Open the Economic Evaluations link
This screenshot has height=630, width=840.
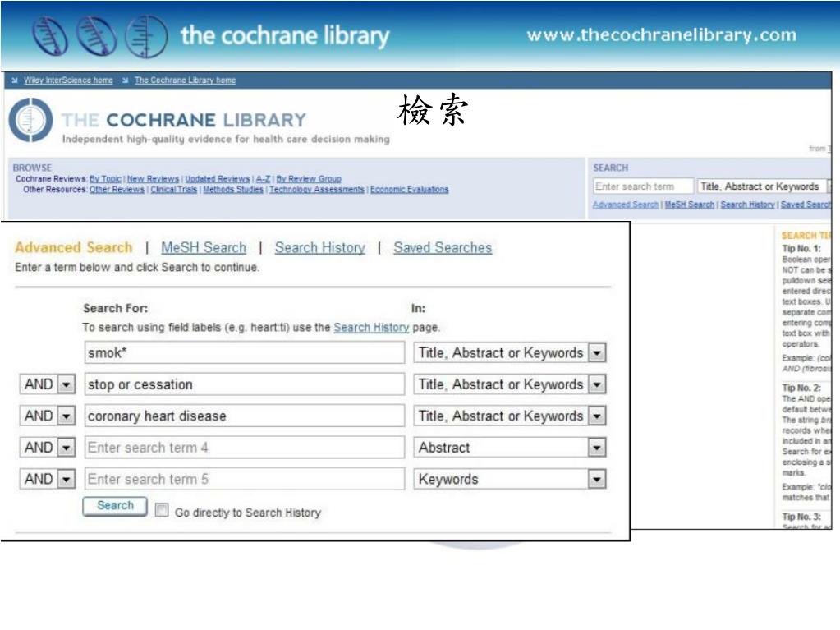point(409,190)
